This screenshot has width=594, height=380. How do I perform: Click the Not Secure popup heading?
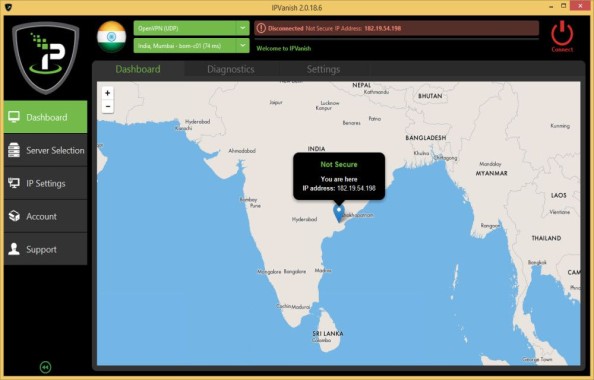(339, 164)
